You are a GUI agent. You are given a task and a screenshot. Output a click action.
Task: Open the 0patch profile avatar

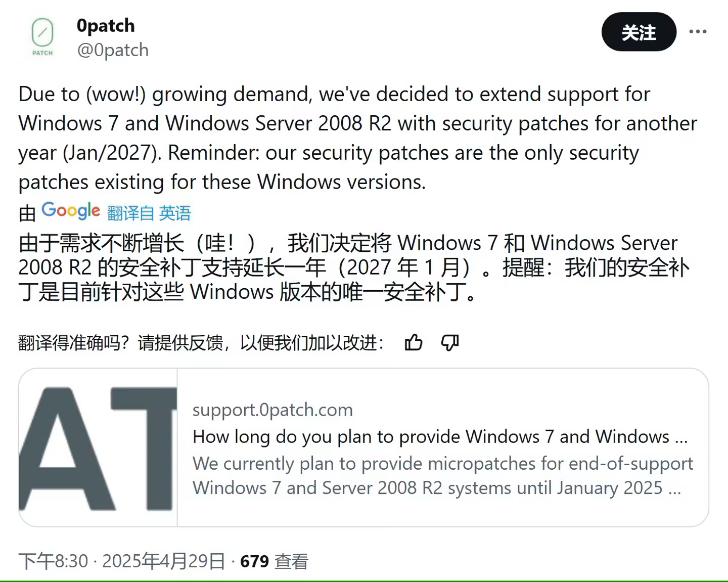pos(42,37)
